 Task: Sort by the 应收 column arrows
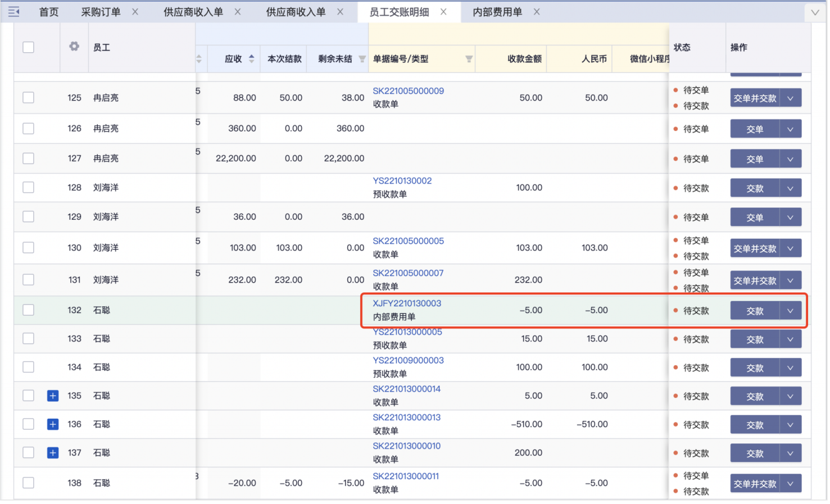pos(251,58)
